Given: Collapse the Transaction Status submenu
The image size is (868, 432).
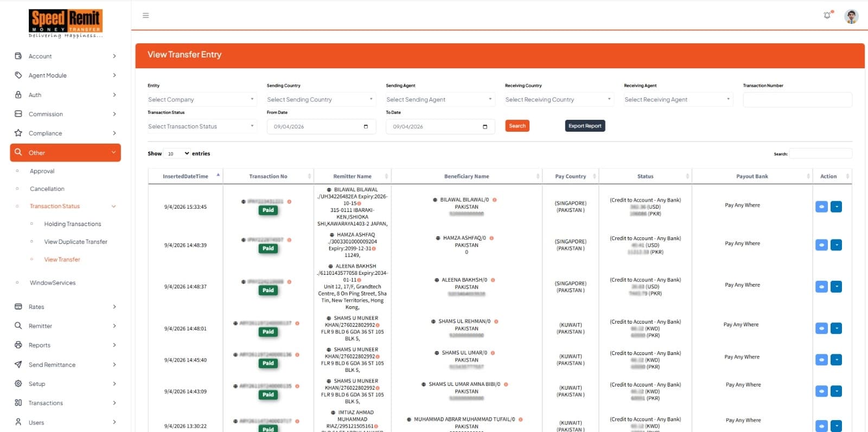Looking at the screenshot, I should click(x=65, y=206).
